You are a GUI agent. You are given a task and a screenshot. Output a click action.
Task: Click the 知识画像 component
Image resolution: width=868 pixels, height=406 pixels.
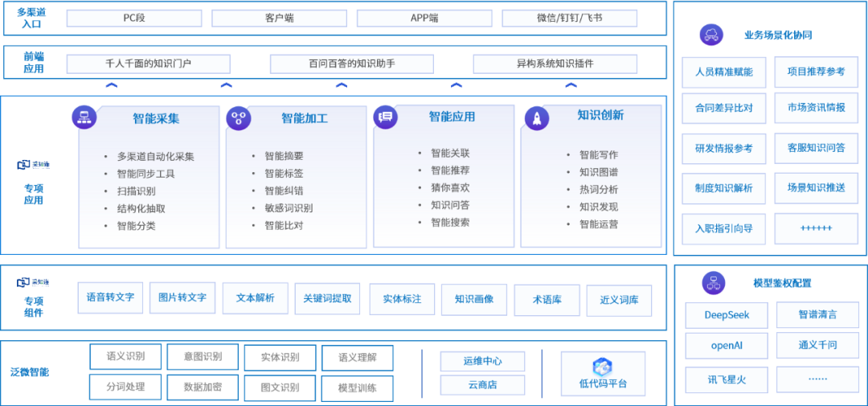474,299
